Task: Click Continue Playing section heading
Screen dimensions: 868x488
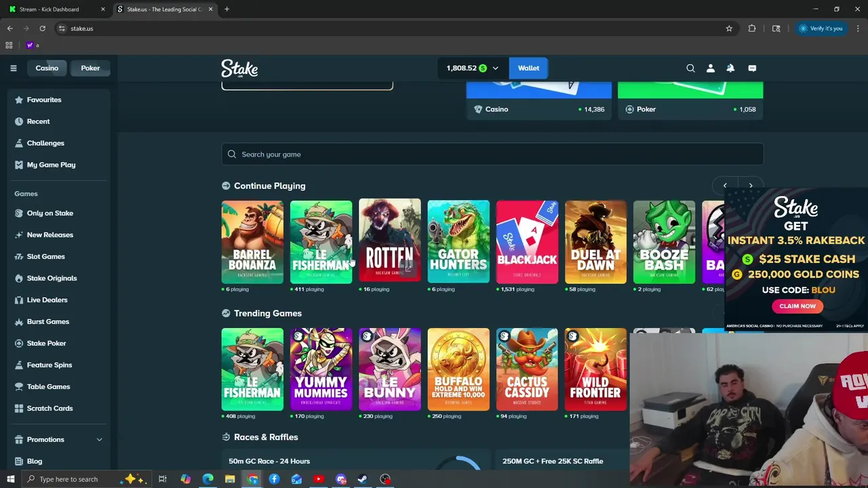Action: [x=269, y=186]
